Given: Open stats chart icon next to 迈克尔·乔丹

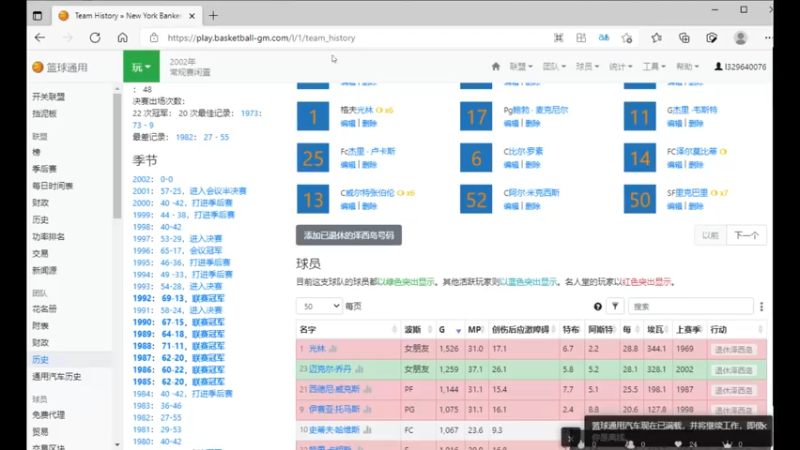Looking at the screenshot, I should tap(360, 369).
